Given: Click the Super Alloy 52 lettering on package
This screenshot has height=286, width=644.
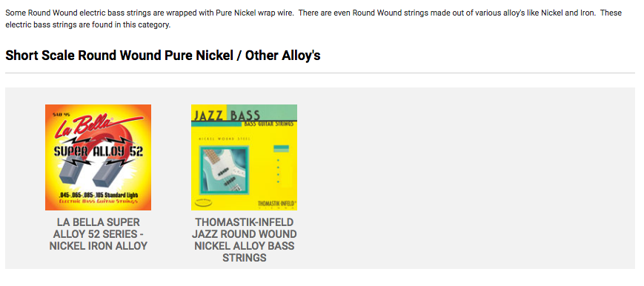Looking at the screenshot, I should pos(98,151).
